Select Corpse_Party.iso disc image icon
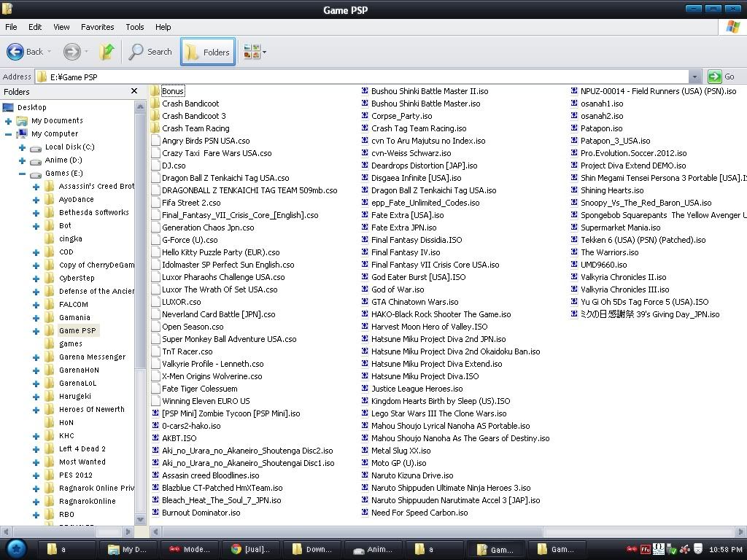Screen dimensions: 747x560 pyautogui.click(x=365, y=116)
